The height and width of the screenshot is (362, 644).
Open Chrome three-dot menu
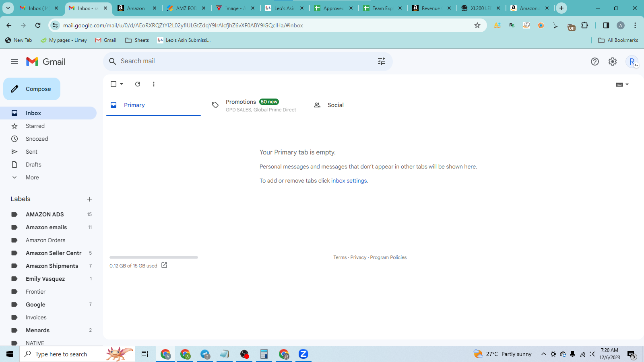coord(635,25)
